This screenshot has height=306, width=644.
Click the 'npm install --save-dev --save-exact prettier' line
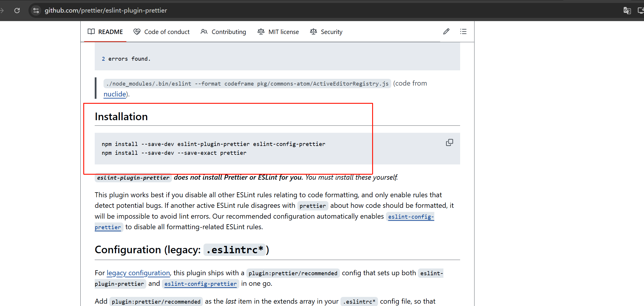click(174, 153)
